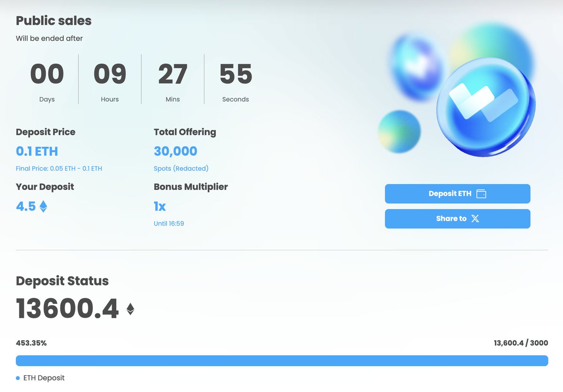The height and width of the screenshot is (392, 563).
Task: Click the countdown hours value 09
Action: (110, 75)
